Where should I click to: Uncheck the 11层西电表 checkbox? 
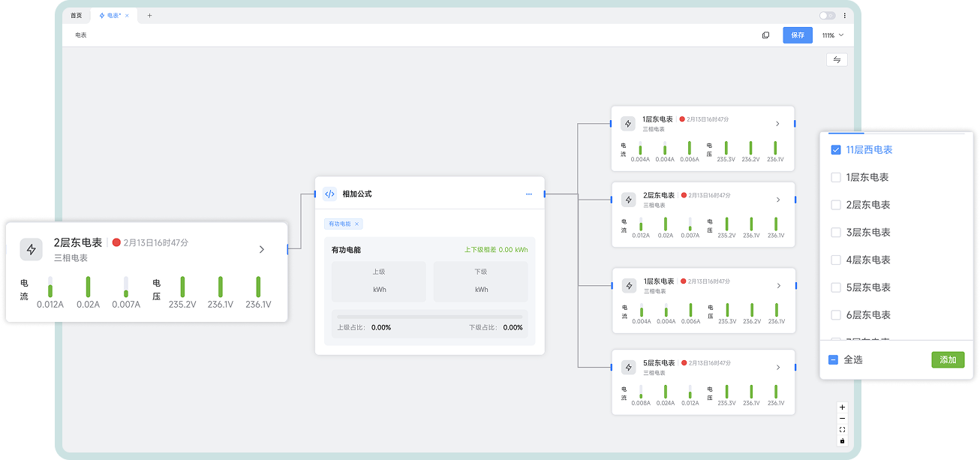click(836, 150)
